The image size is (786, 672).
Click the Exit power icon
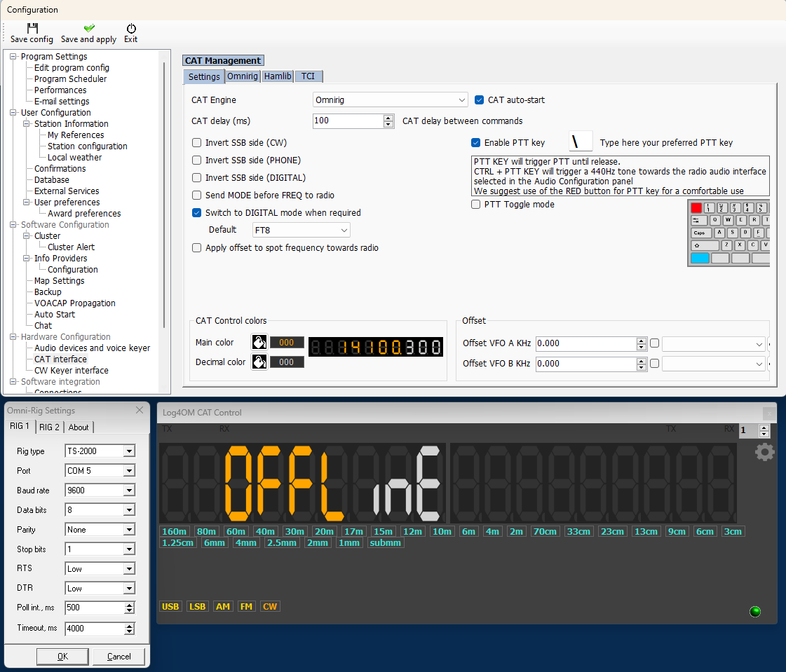(x=131, y=28)
